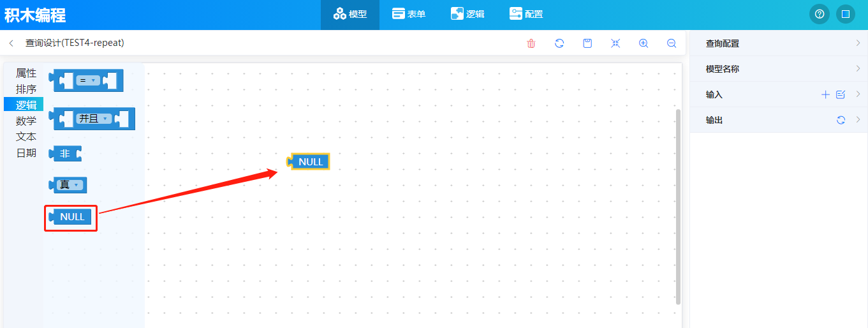868x328 pixels.
Task: Go back with the left arrow icon
Action: click(11, 43)
